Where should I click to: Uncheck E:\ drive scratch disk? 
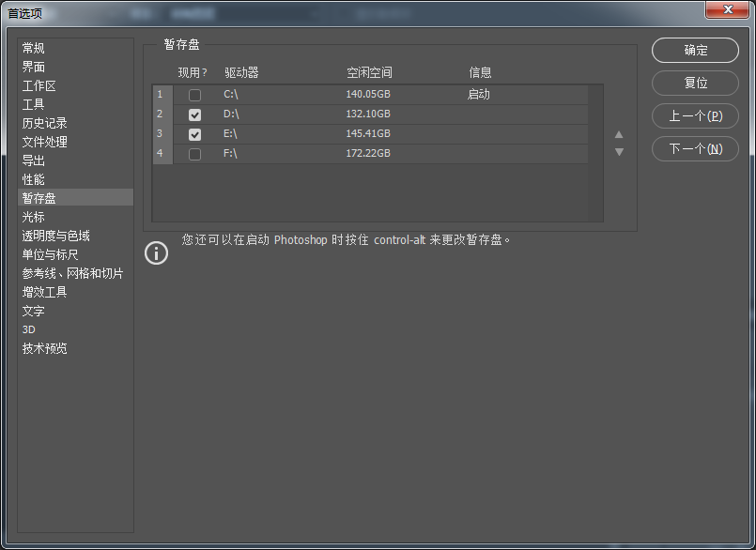194,134
